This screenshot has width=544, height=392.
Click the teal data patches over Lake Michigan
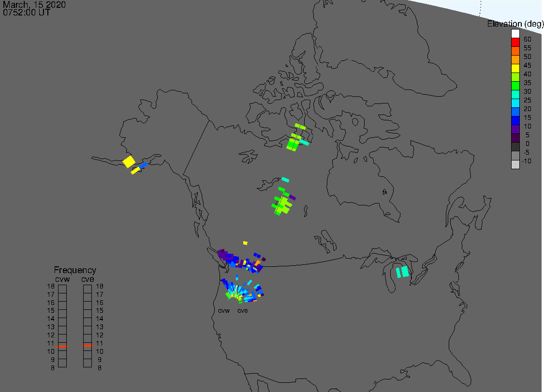coord(402,272)
